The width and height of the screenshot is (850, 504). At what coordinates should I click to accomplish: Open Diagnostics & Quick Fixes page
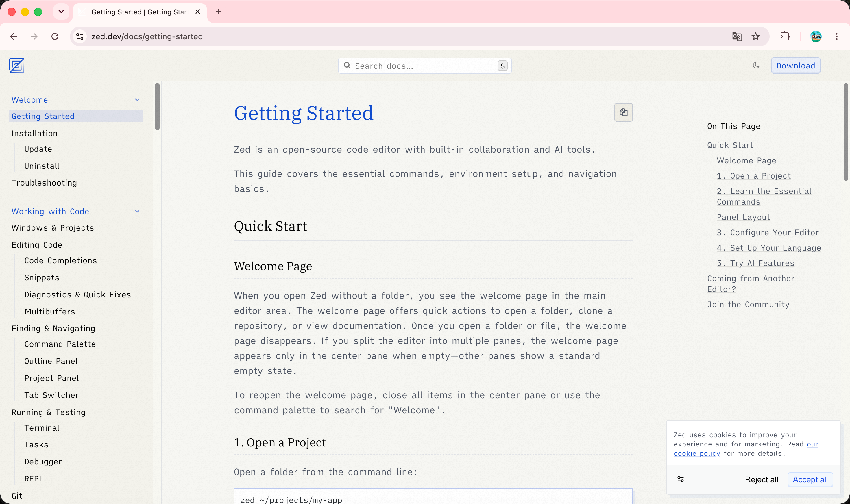coord(77,294)
